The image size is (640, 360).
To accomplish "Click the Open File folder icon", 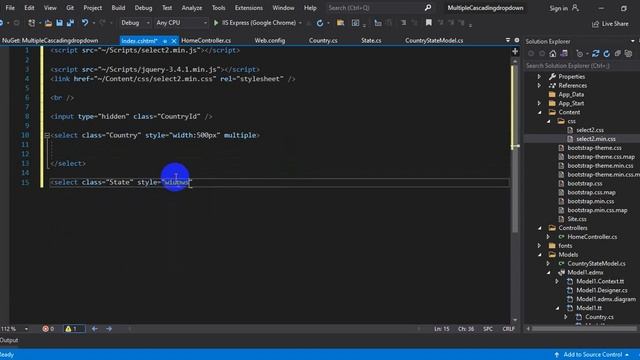I will pos(48,23).
